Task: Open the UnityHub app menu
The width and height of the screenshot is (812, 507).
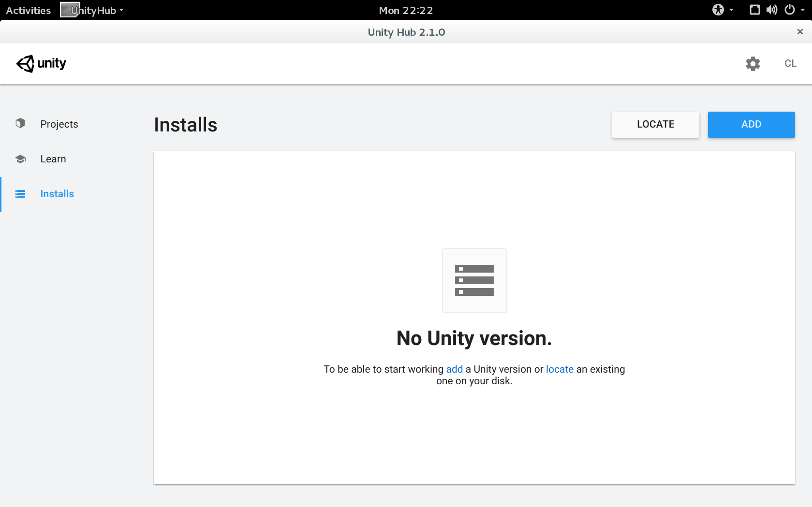Action: click(92, 10)
